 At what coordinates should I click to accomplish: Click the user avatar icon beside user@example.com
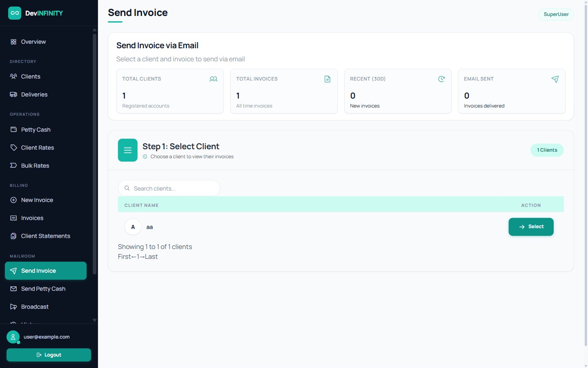(x=13, y=337)
